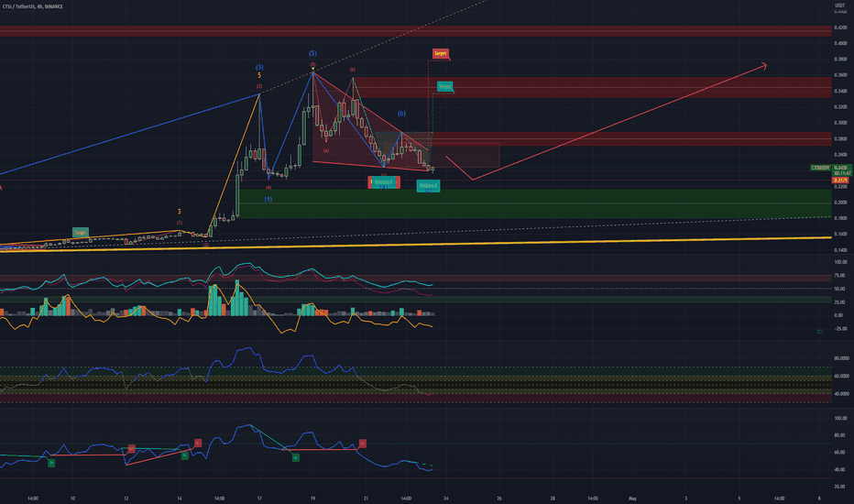Select the red resistance zone near 0.3400
This screenshot has width=854, height=504.
click(x=594, y=87)
